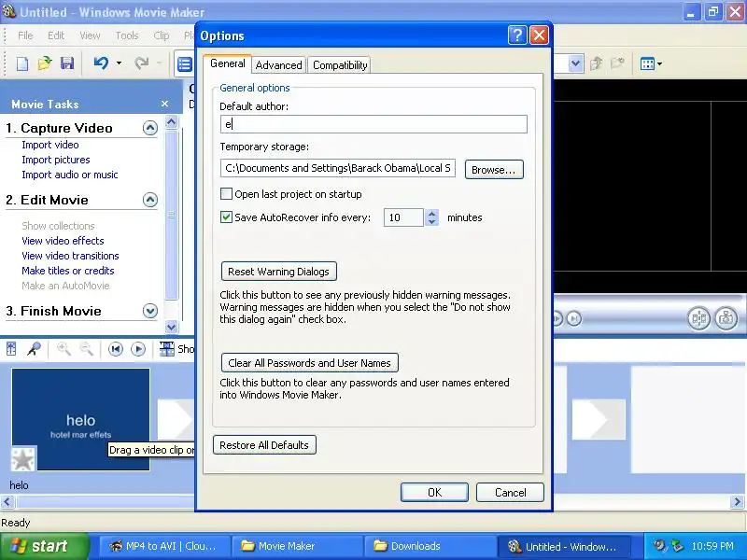Switch to the Compatibility tab
The image size is (747, 560).
(x=340, y=65)
